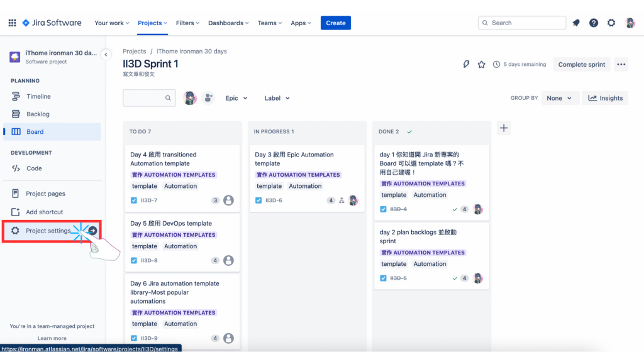Click unassigned avatar on II3D-9 card
This screenshot has height=362, width=644.
coord(228,338)
